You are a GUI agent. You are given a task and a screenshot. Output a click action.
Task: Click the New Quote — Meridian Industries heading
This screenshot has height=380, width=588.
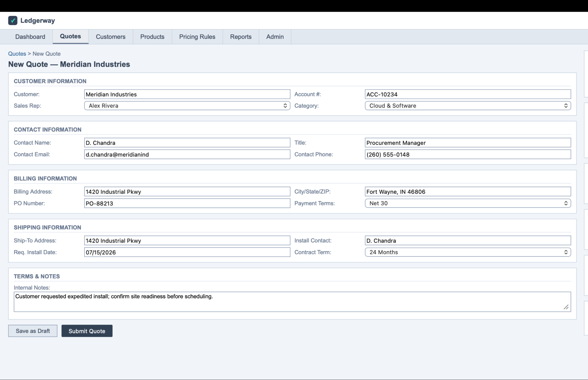coord(69,64)
